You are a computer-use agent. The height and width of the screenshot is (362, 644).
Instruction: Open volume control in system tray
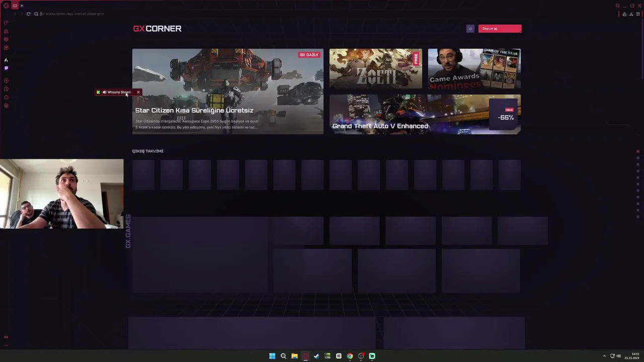click(618, 356)
